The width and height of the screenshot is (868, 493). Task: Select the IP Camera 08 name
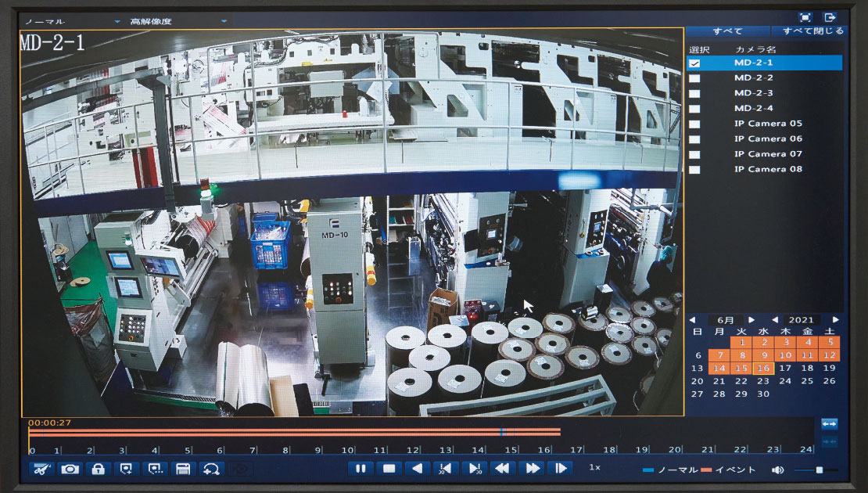[x=768, y=170]
